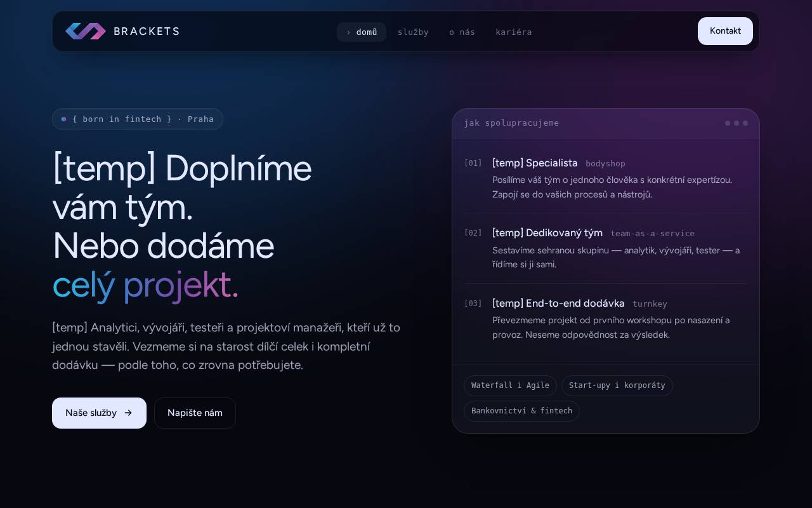Image resolution: width=812 pixels, height=508 pixels.
Task: Click the Brackets logo icon
Action: point(86,31)
